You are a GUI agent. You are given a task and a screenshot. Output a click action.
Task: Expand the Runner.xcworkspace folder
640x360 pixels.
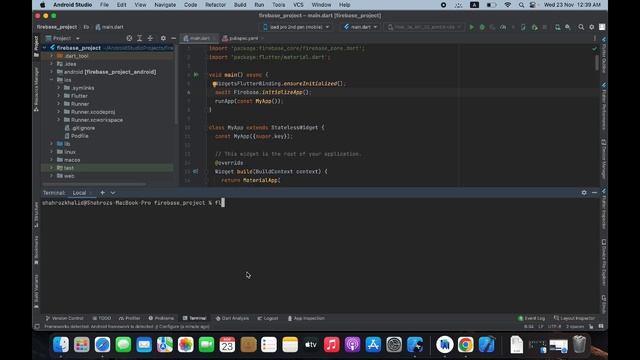[59, 120]
